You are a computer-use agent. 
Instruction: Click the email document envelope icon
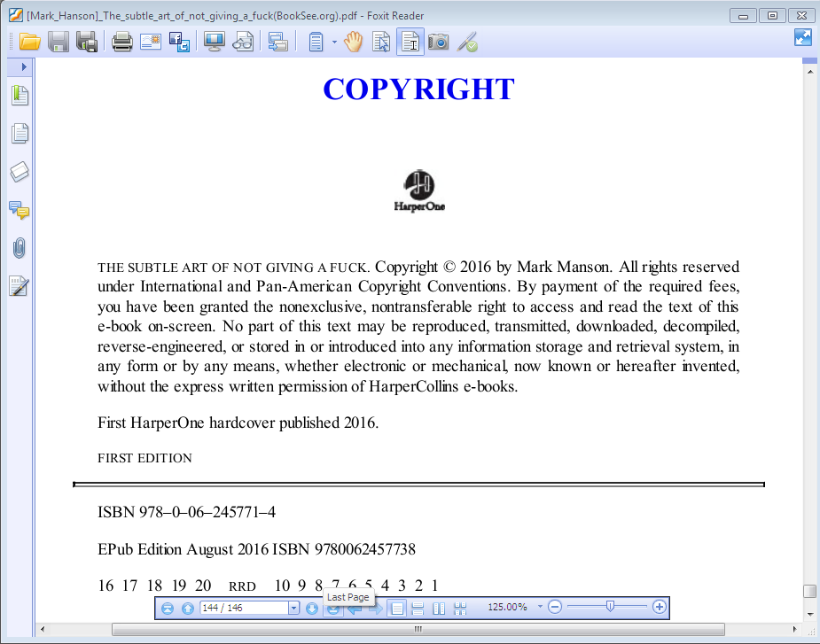151,42
